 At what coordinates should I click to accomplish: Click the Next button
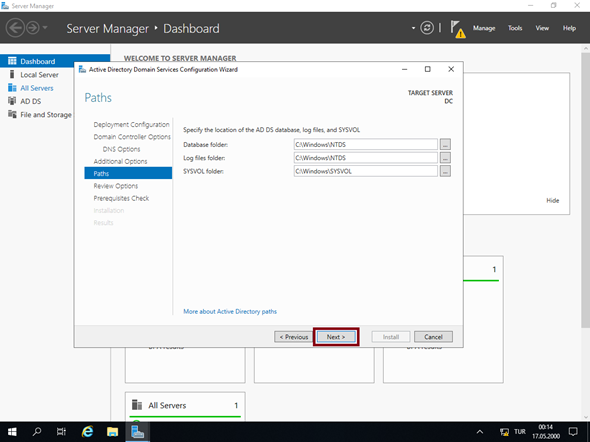[x=336, y=337]
